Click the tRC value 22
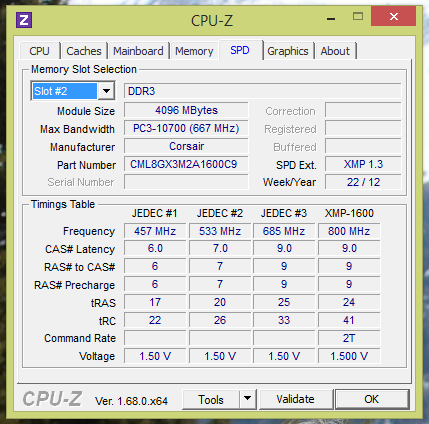Image resolution: width=429 pixels, height=424 pixels. (x=155, y=320)
